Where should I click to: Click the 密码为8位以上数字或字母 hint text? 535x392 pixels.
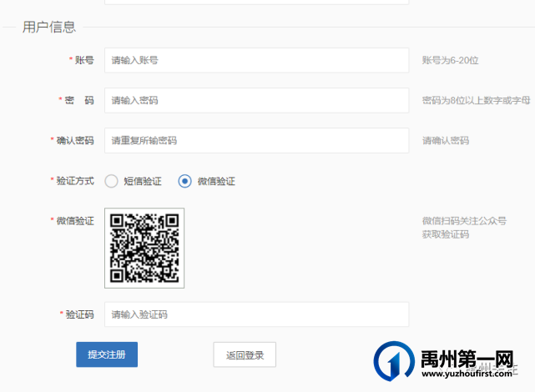pyautogui.click(x=476, y=100)
